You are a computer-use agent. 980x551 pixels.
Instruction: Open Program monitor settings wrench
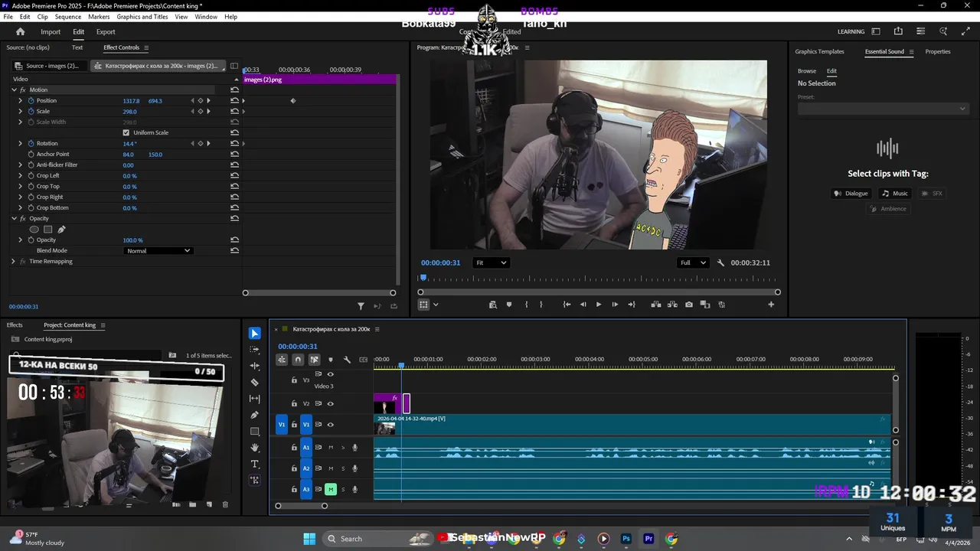click(720, 262)
